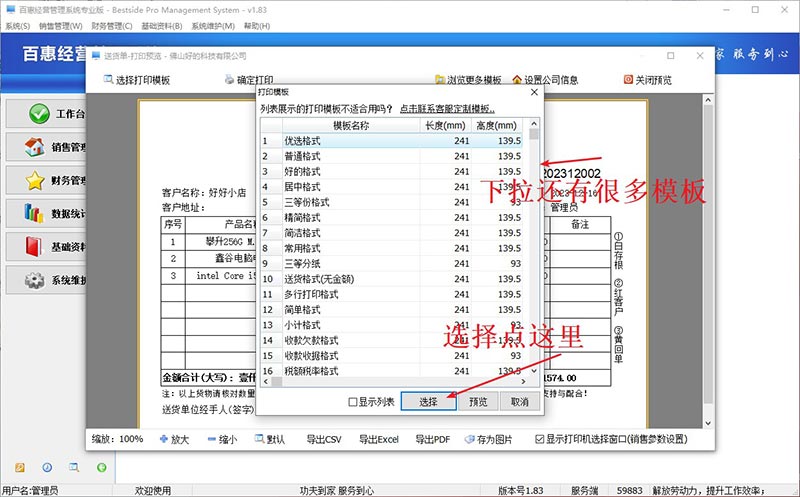Select template row 常用格式
This screenshot has width=800, height=497.
(x=393, y=248)
